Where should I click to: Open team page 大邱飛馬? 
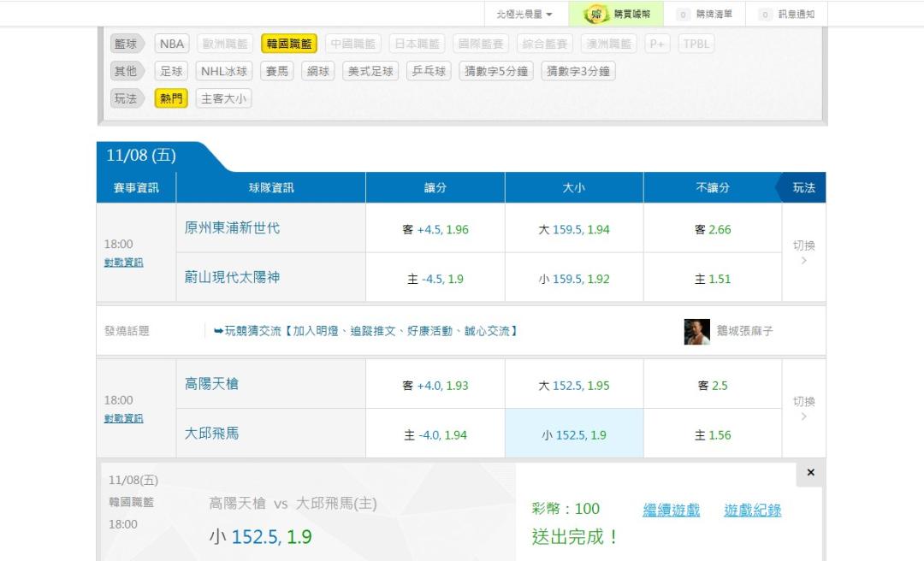pyautogui.click(x=211, y=434)
